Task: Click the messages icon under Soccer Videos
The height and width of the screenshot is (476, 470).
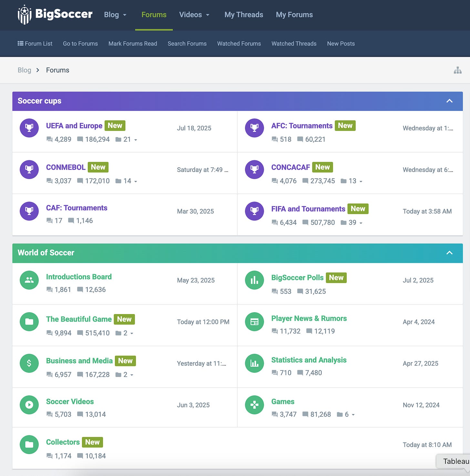Action: (80, 414)
